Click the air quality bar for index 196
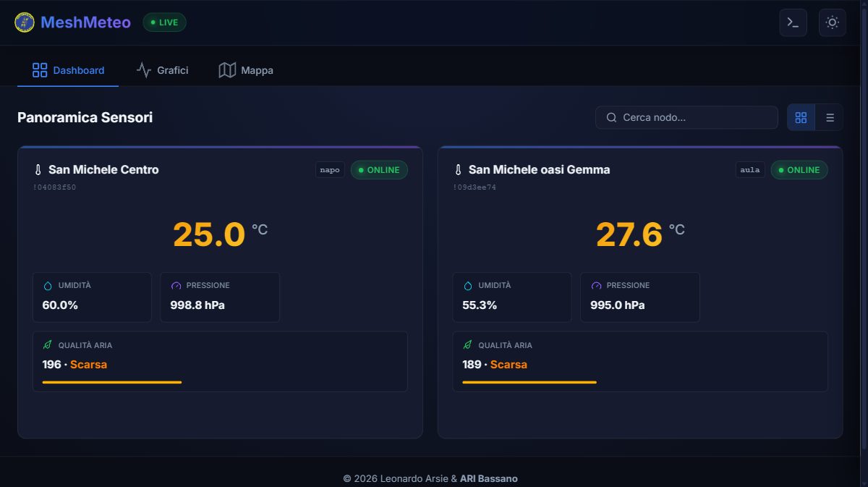This screenshot has width=868, height=487. pos(112,382)
